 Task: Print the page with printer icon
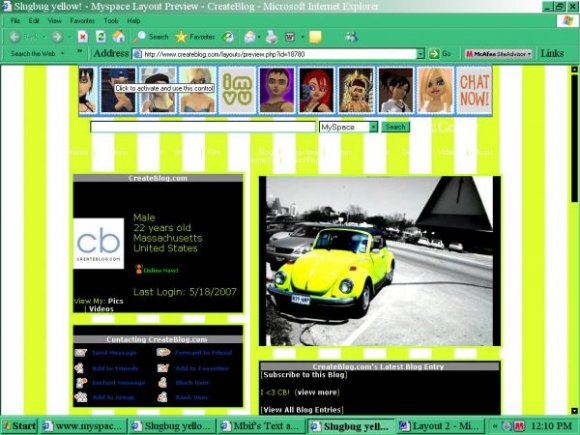pyautogui.click(x=272, y=37)
